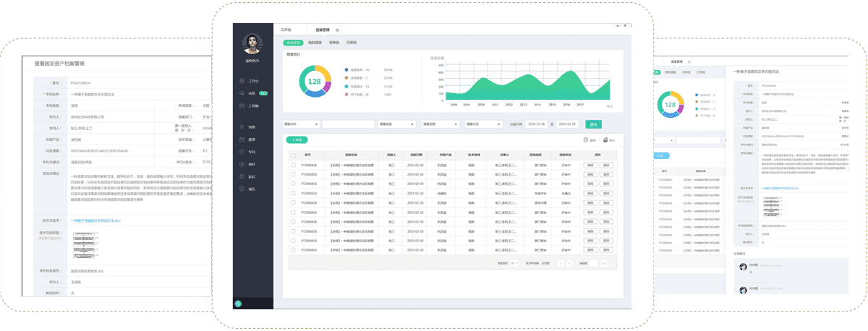Image resolution: width=868 pixels, height=331 pixels.
Task: Click the green add button above table
Action: tap(296, 139)
